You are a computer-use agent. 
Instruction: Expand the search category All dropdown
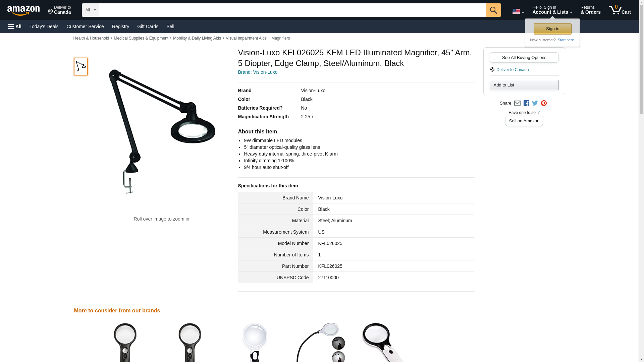tap(91, 10)
